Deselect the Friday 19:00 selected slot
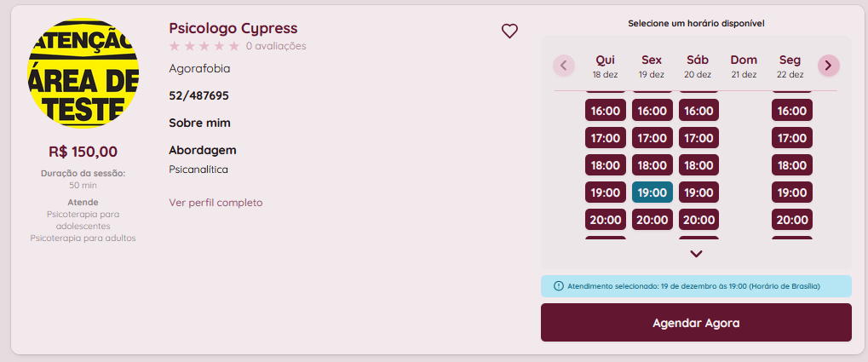868x362 pixels. coord(652,192)
